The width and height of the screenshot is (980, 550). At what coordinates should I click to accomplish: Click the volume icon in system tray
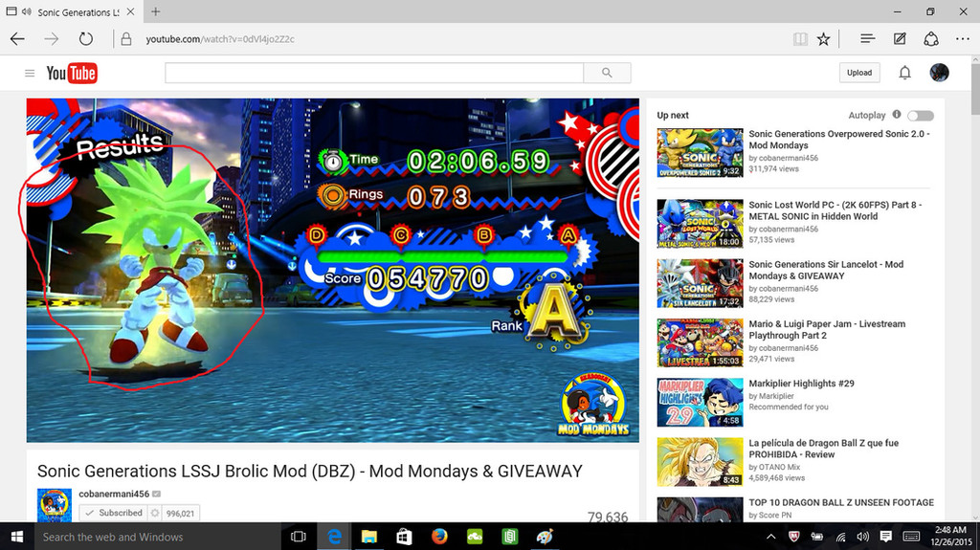(x=863, y=537)
